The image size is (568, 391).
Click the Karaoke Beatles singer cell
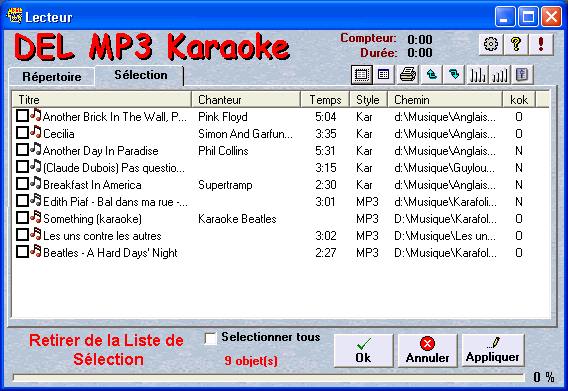[x=237, y=219]
